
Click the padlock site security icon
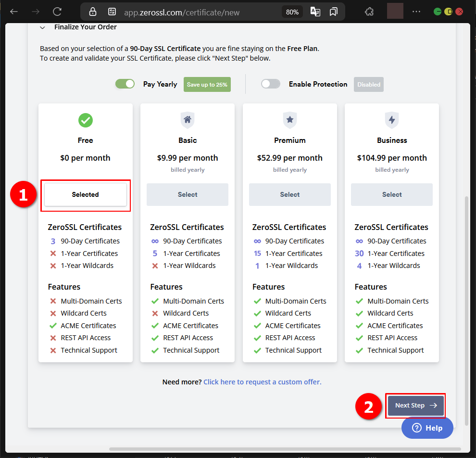93,12
